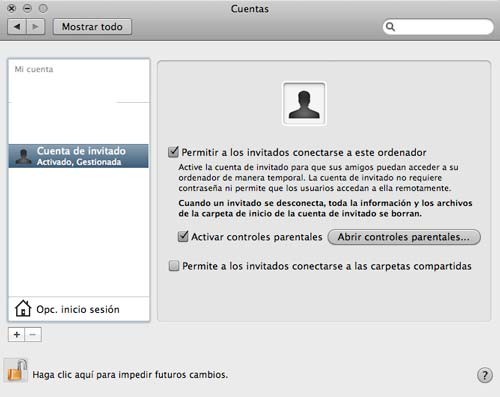
Task: Open Opc. inicio sesión options
Action: [79, 309]
